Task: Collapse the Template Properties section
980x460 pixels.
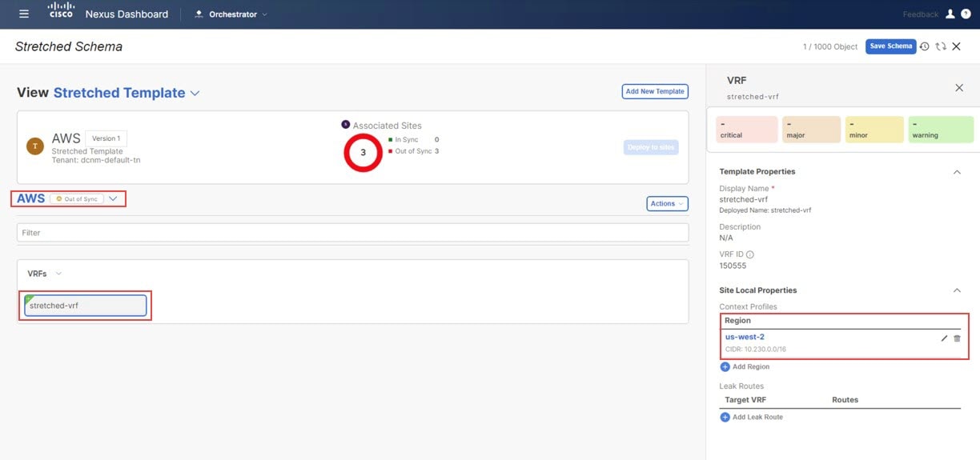Action: pos(956,172)
